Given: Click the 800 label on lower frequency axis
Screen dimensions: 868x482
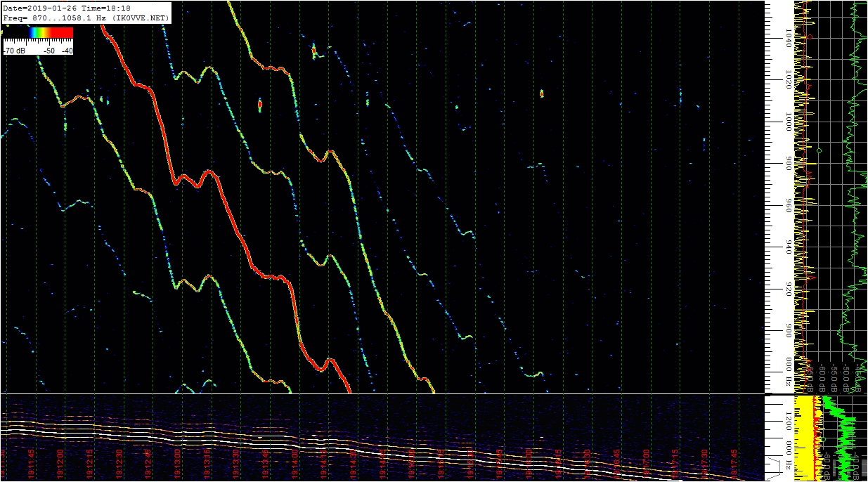Looking at the screenshot, I should (x=787, y=447).
